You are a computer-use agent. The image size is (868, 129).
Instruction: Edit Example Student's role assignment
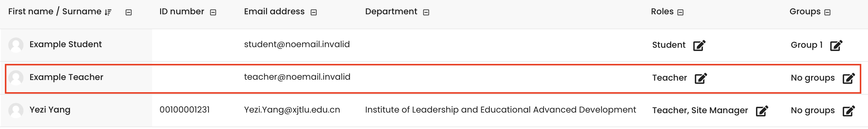tap(699, 45)
